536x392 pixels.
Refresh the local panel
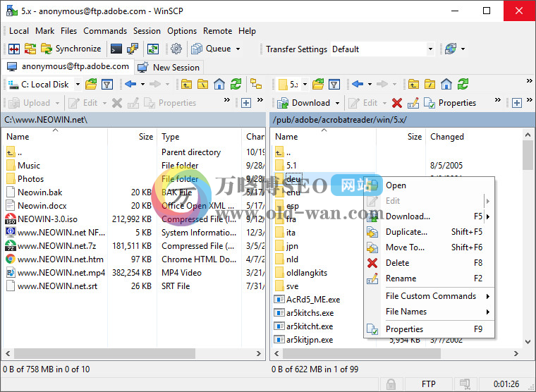236,84
